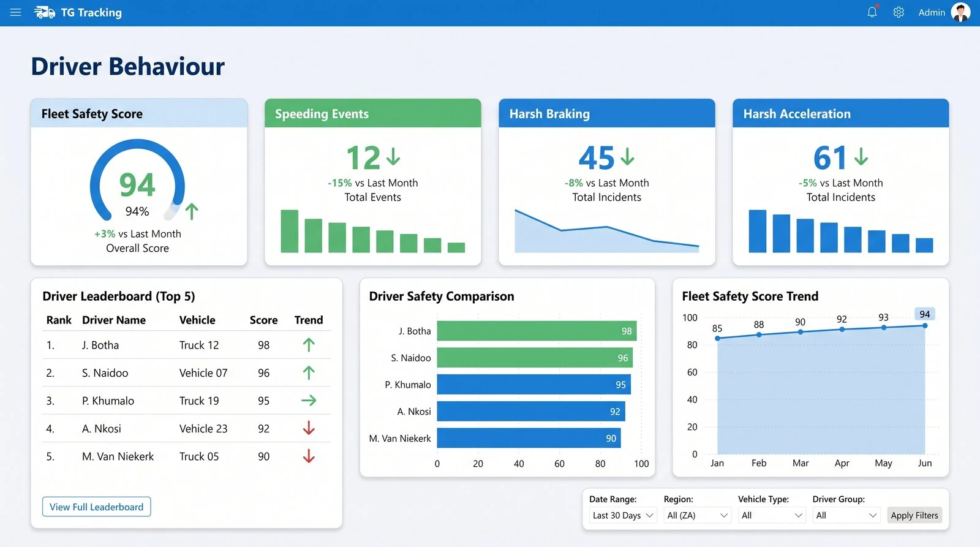The image size is (980, 547).
Task: Click M. Van Niekerk's downward trend arrow
Action: pyautogui.click(x=309, y=456)
